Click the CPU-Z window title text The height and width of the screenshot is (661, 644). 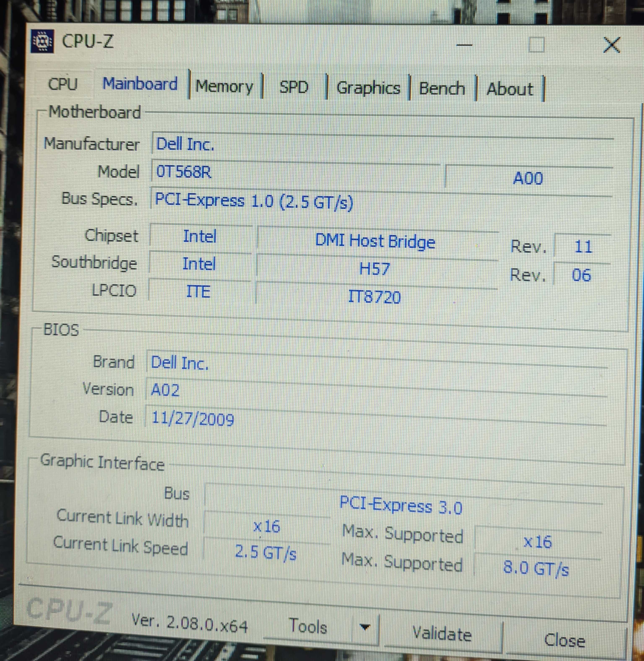click(x=88, y=41)
